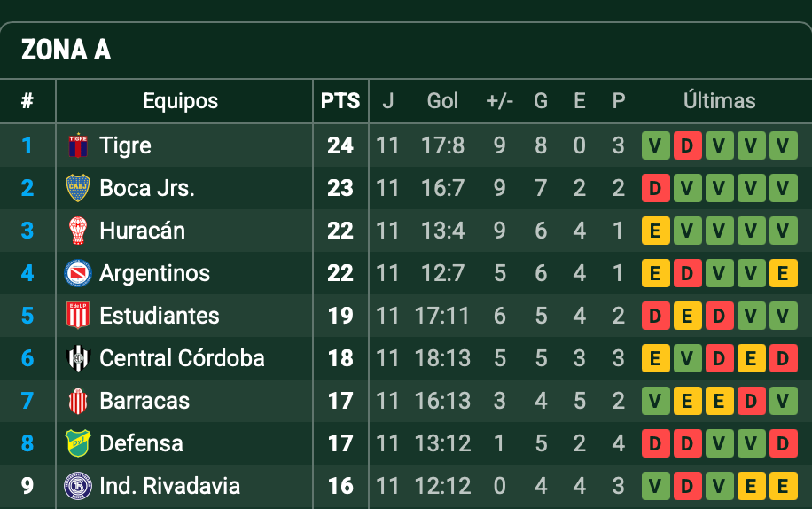Sort table by PTS column header
This screenshot has width=812, height=509.
click(340, 101)
